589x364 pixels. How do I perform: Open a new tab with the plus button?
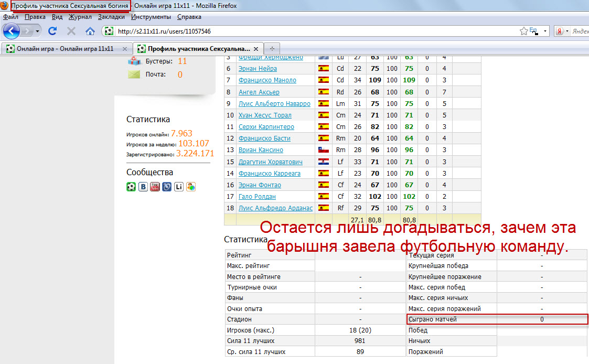coord(272,49)
